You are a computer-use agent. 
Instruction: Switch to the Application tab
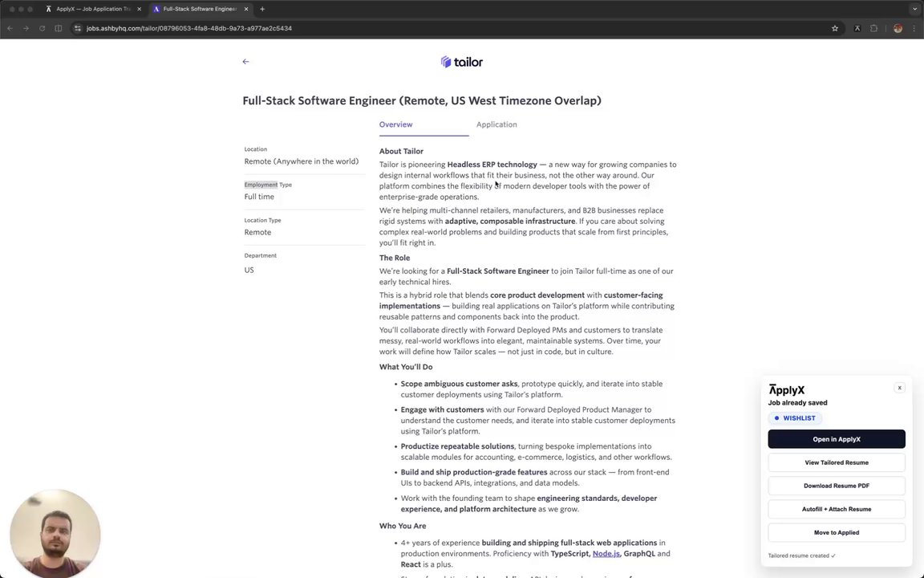coord(496,124)
